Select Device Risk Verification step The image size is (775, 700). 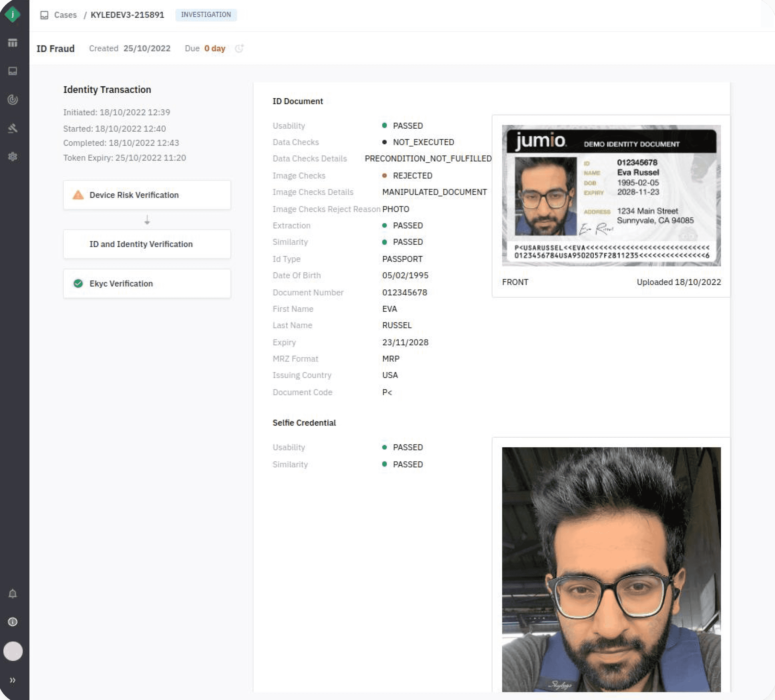point(147,195)
